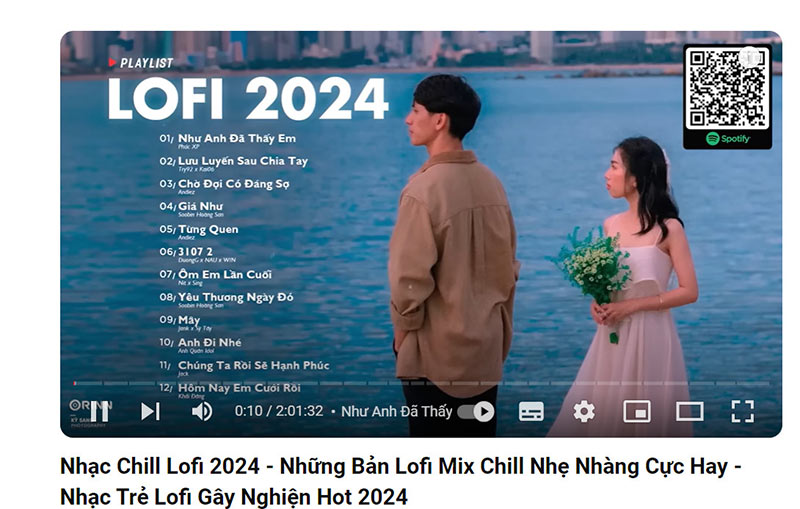Switch to miniplayer mode
Screen dimensions: 800x509
pyautogui.click(x=637, y=411)
